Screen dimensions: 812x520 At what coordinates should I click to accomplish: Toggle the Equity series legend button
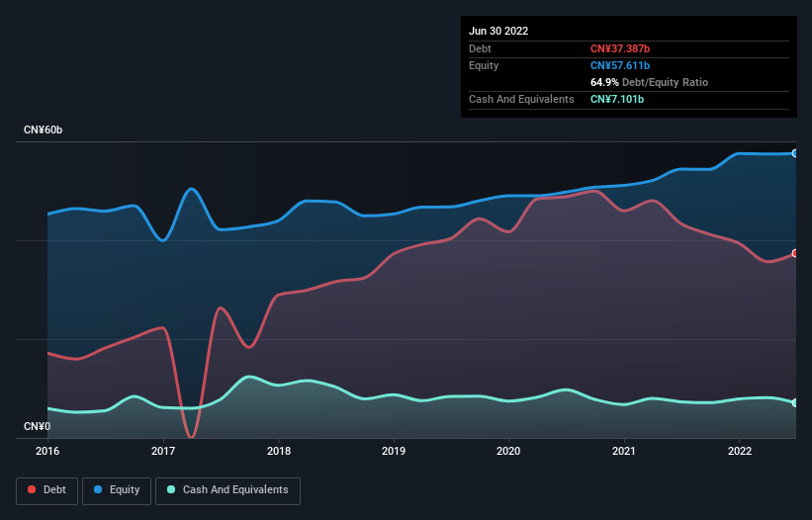(117, 490)
